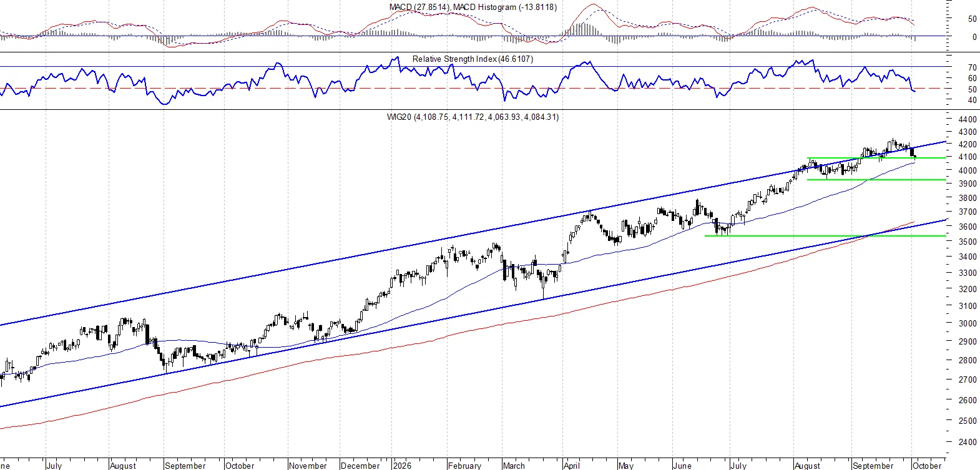Click the 4300 price axis label

(x=968, y=132)
